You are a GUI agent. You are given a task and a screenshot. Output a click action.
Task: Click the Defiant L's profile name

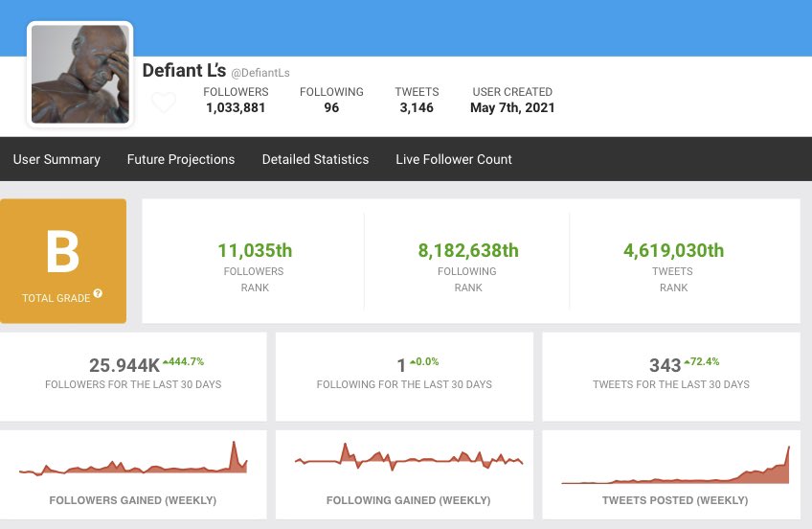184,71
